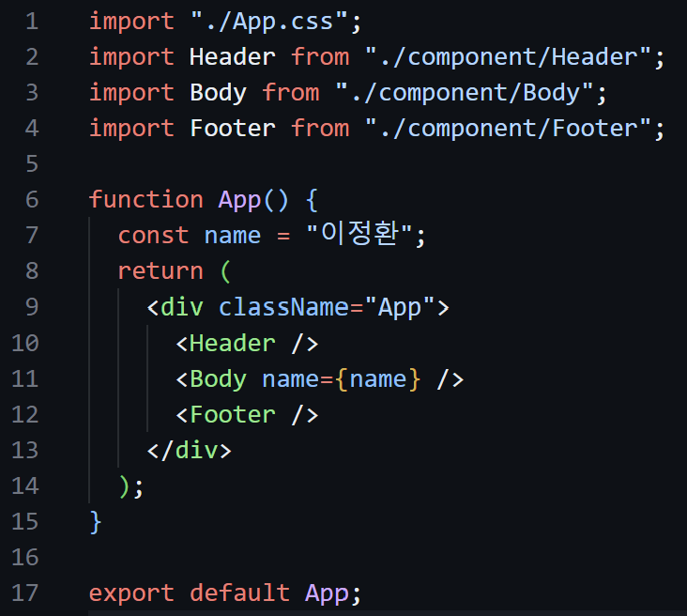Image resolution: width=687 pixels, height=616 pixels.
Task: Click the from keyword on line 3
Action: click(291, 93)
